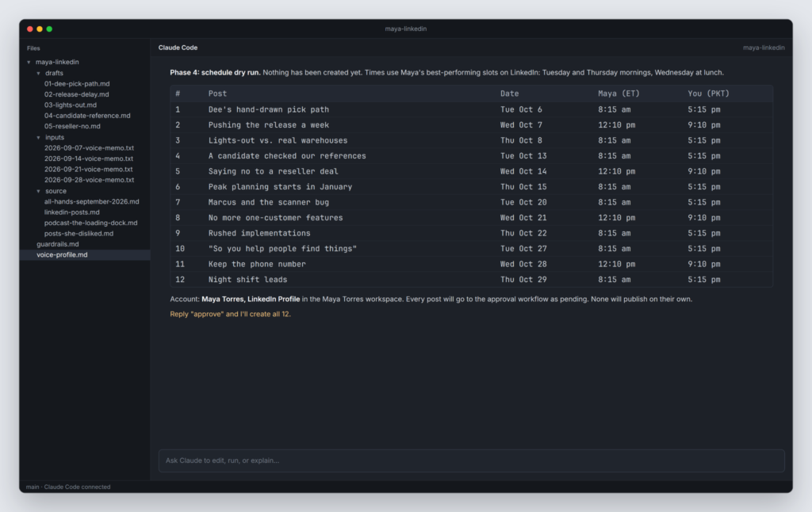This screenshot has height=512, width=812.
Task: Select 03-lights-out.md in drafts
Action: (70, 105)
